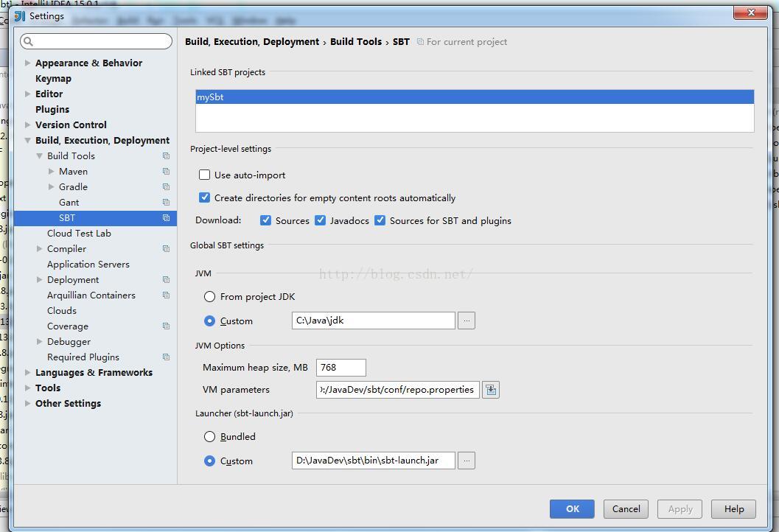Image resolution: width=779 pixels, height=532 pixels.
Task: Select the Custom JVM radio button
Action: (209, 321)
